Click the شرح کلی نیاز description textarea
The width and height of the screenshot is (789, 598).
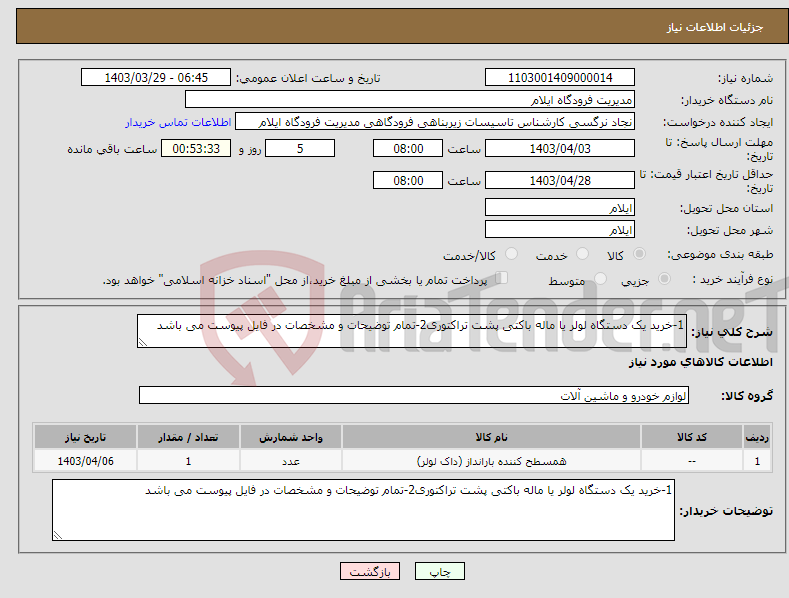412,331
